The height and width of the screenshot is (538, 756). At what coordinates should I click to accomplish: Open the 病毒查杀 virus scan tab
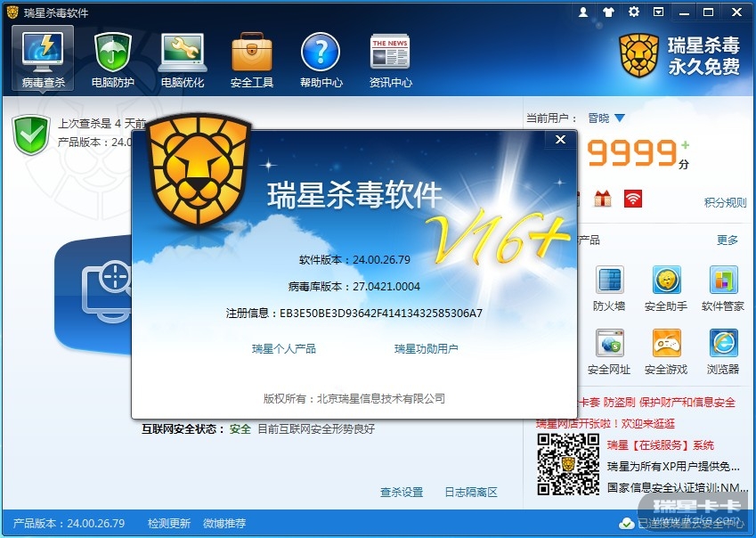43,59
